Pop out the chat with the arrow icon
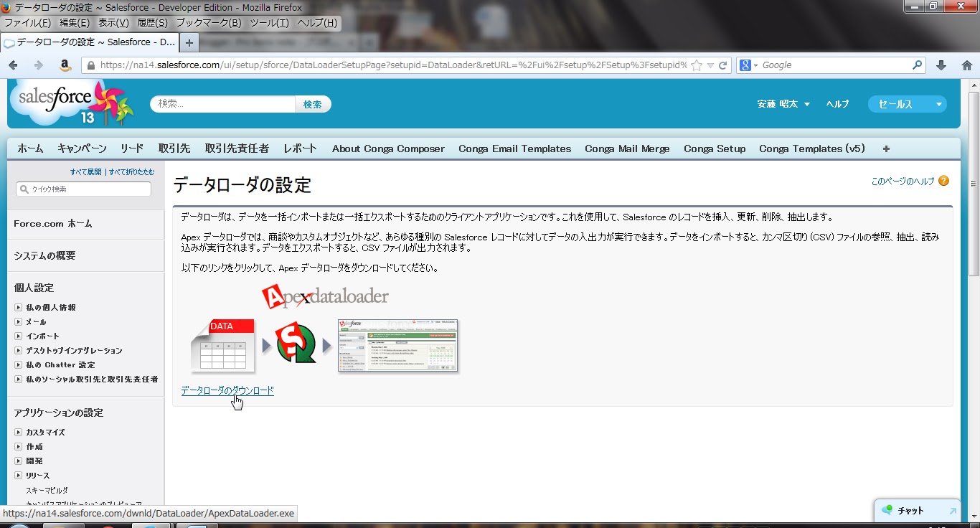 pyautogui.click(x=953, y=511)
